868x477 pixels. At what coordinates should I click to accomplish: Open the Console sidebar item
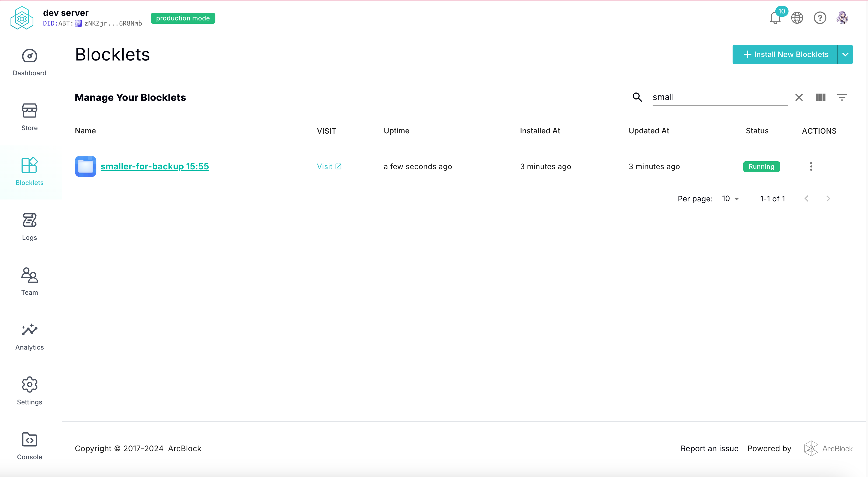(x=29, y=446)
